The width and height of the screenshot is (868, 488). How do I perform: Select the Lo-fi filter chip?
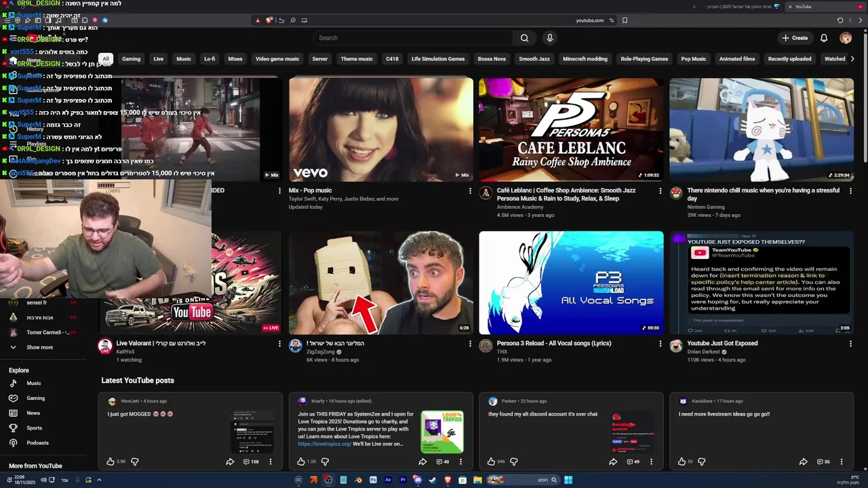[x=210, y=59]
